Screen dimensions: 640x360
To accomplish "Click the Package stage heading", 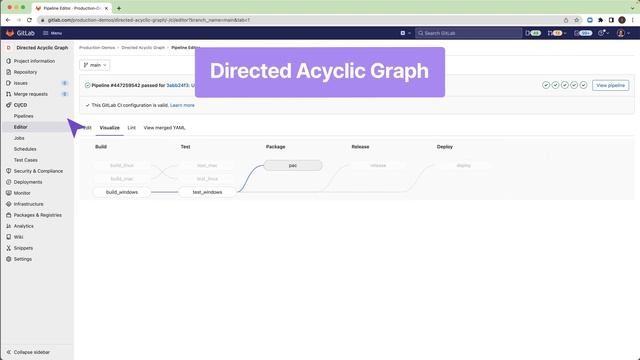I will click(276, 147).
